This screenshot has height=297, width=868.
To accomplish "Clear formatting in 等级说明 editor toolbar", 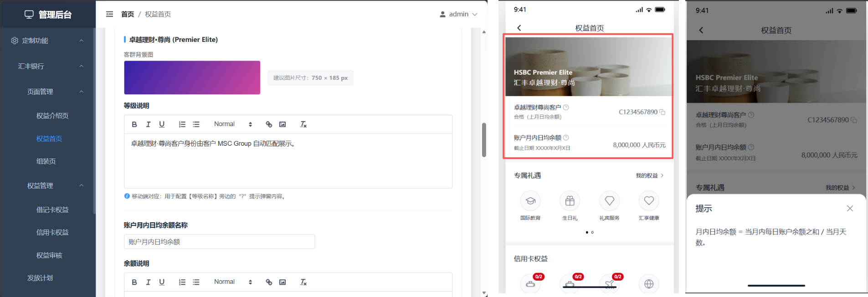I will (303, 124).
